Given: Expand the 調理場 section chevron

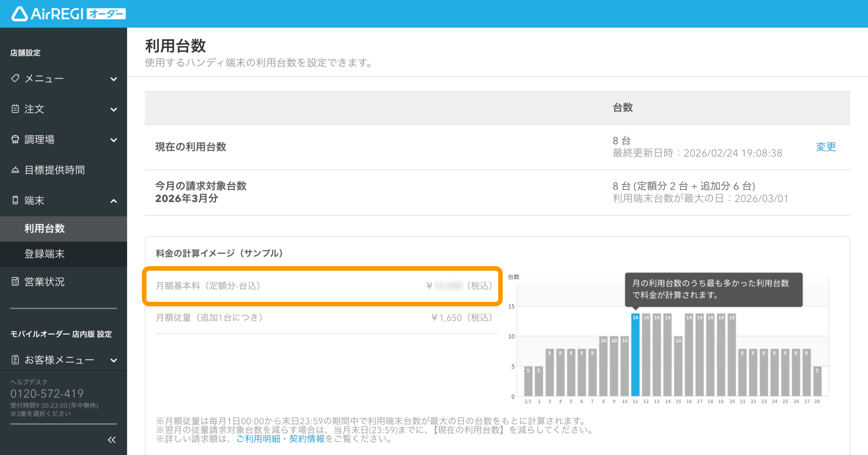Looking at the screenshot, I should pos(114,140).
